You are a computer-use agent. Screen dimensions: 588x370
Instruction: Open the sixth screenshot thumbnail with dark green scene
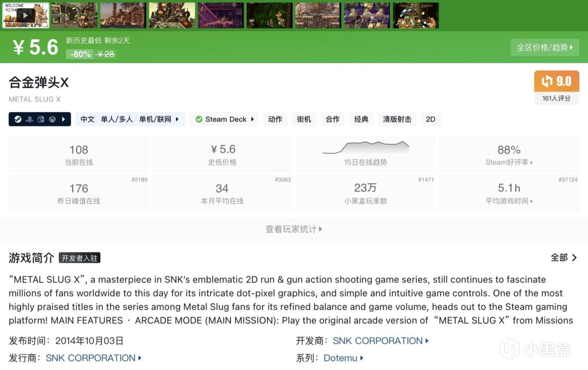pos(270,15)
